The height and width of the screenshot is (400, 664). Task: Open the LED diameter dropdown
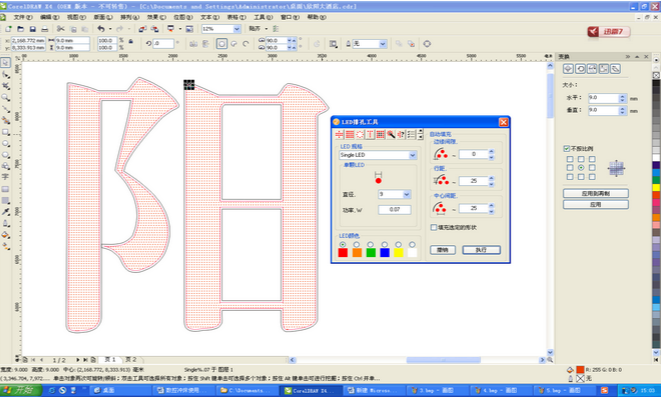pos(406,194)
